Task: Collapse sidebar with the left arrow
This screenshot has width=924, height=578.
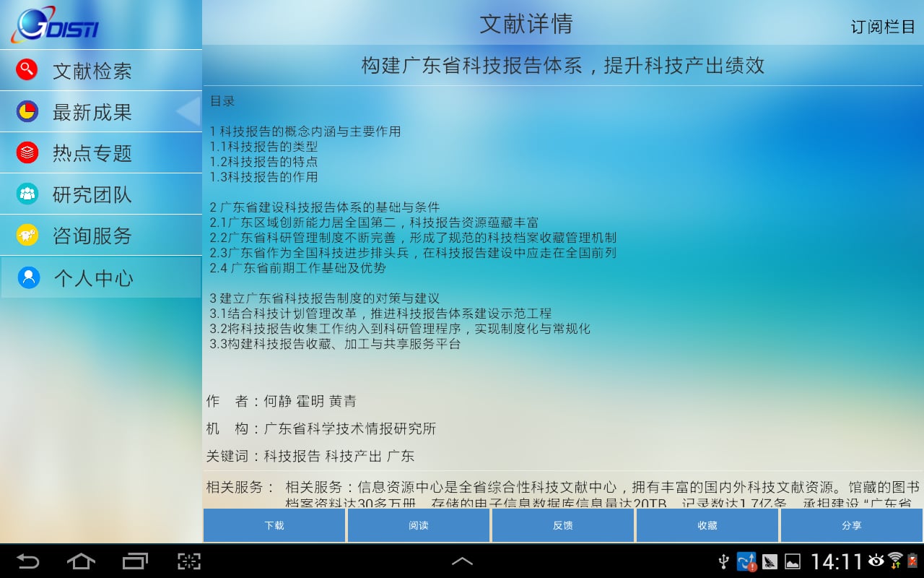Action: coord(188,111)
